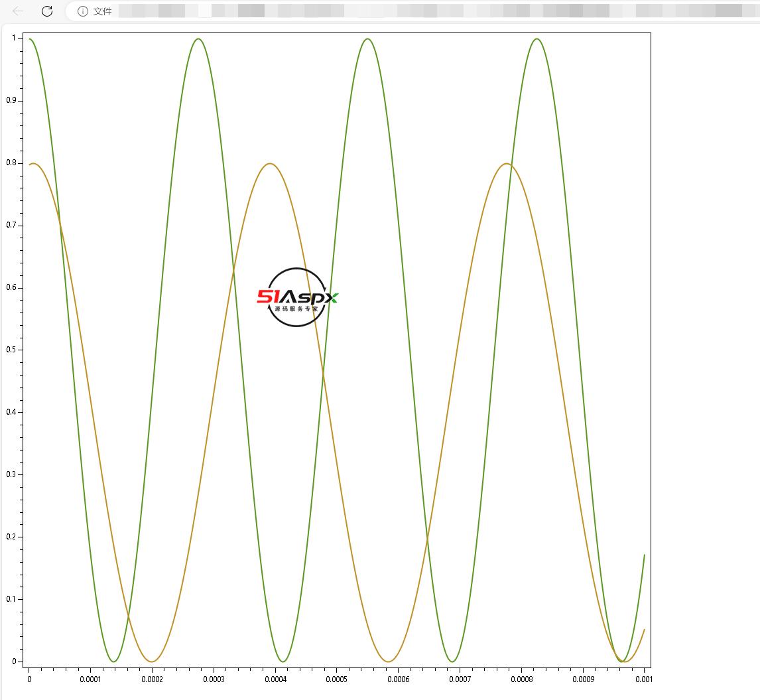Click y-axis label 0.7

pos(11,225)
